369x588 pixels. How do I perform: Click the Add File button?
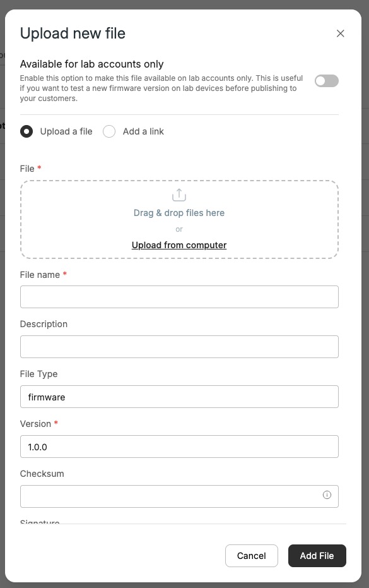pos(317,556)
